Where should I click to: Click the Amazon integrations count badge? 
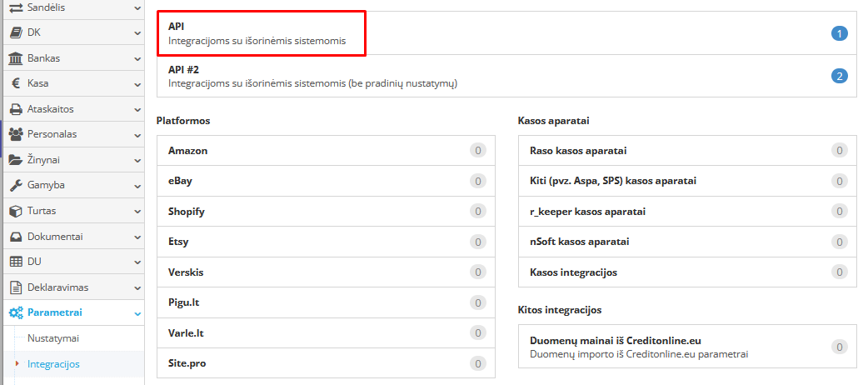click(478, 151)
